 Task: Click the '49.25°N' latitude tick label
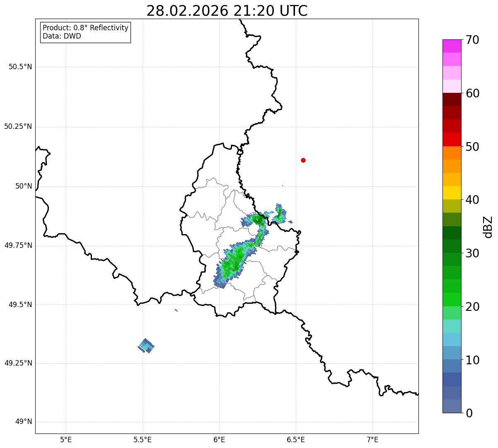point(18,363)
